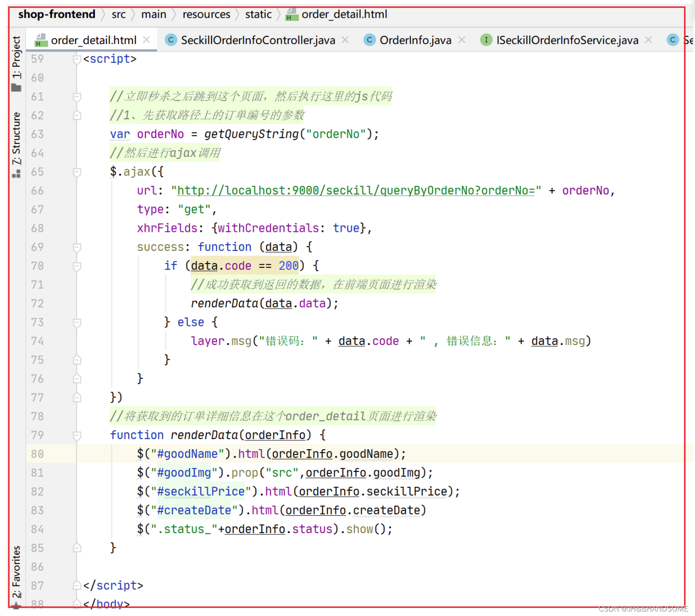Collapse the else block on line 73
Screen dimensions: 695x616
coord(77,322)
